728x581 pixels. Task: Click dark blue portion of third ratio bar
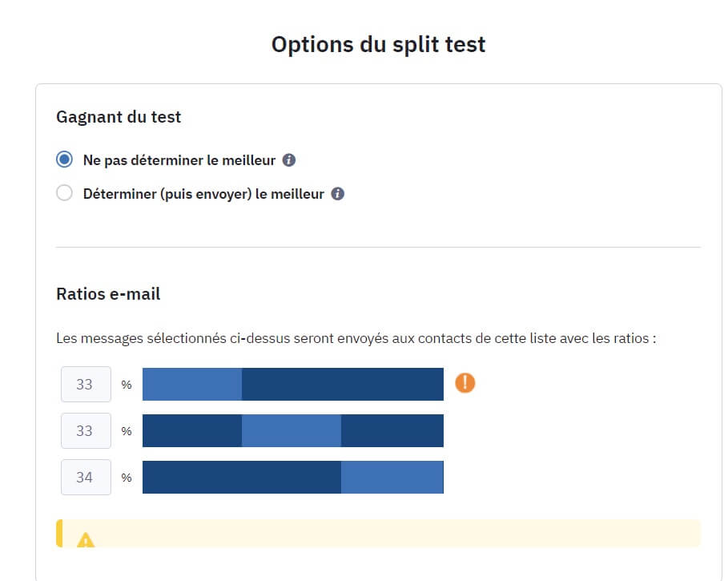point(242,478)
